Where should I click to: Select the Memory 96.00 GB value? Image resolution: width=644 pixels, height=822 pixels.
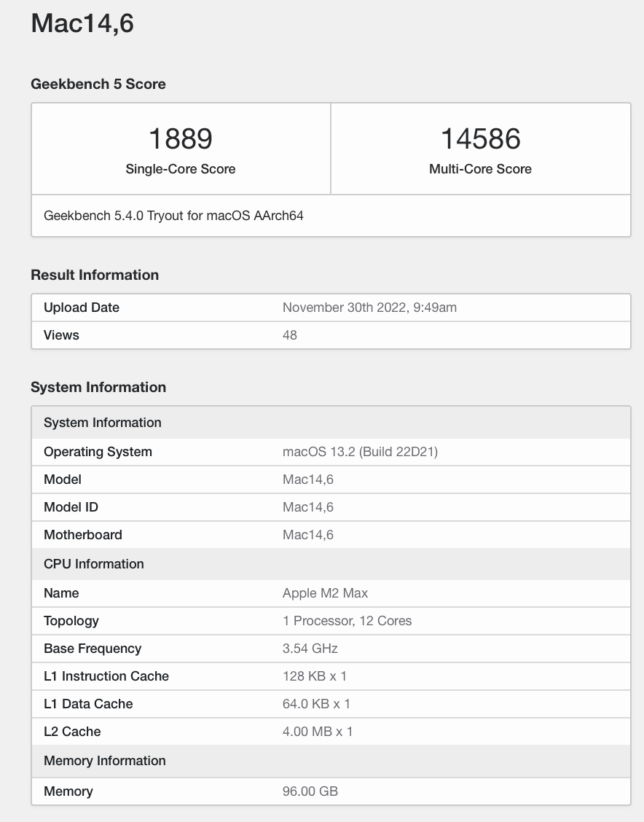[x=310, y=791]
